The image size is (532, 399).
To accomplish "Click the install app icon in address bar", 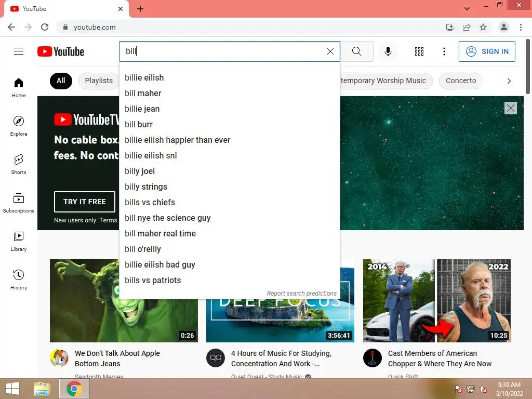I will pyautogui.click(x=449, y=27).
